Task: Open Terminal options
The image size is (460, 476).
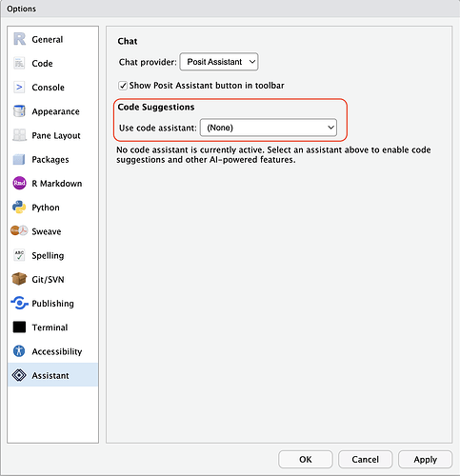Action: 53,327
